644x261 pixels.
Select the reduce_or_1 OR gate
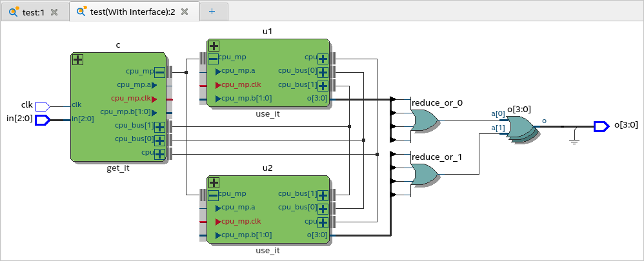(424, 175)
